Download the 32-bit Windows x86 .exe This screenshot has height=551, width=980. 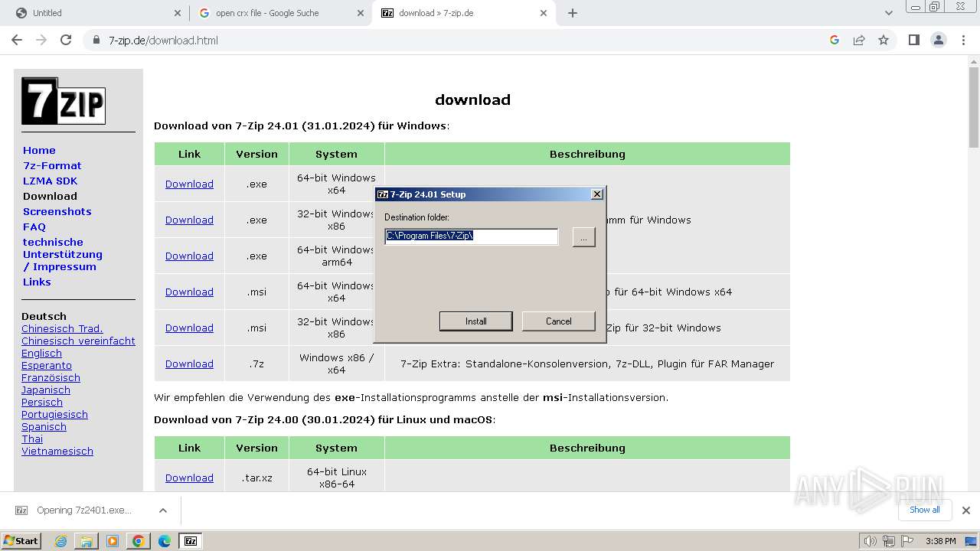tap(189, 220)
